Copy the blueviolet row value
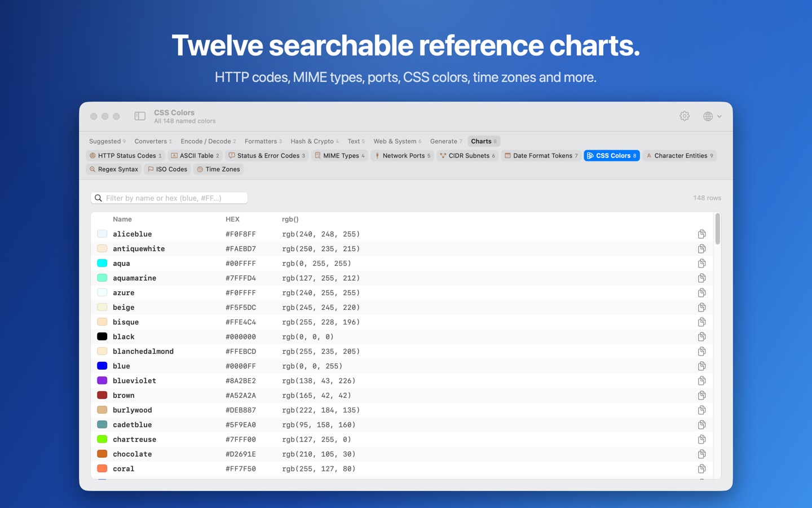 [701, 381]
